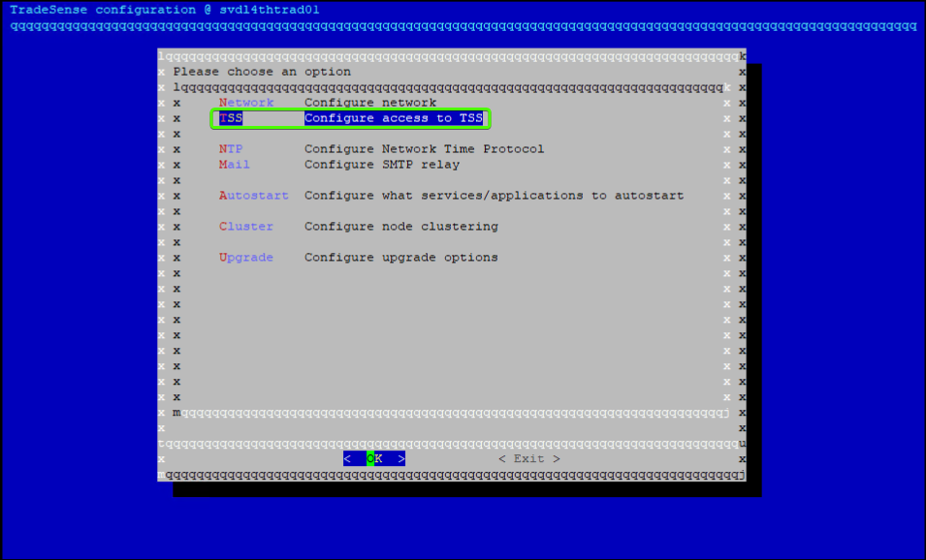The height and width of the screenshot is (560, 926).
Task: Pick the Autostart services option
Action: coord(451,196)
